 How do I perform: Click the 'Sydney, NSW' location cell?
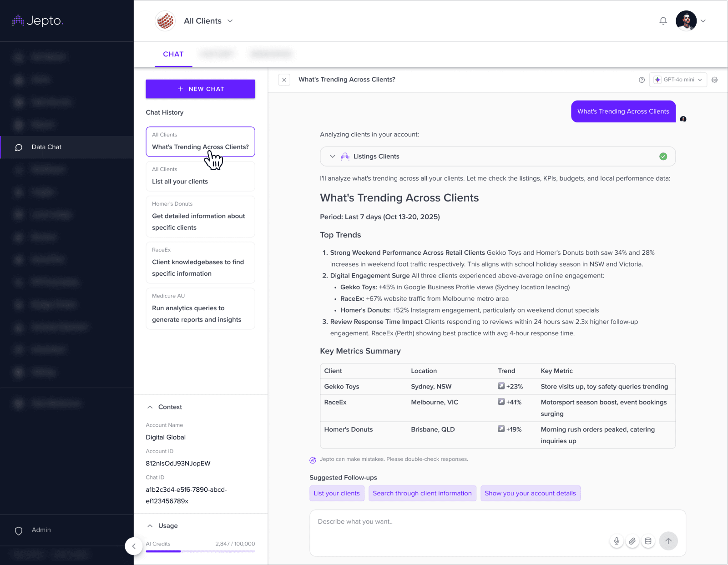(x=431, y=387)
